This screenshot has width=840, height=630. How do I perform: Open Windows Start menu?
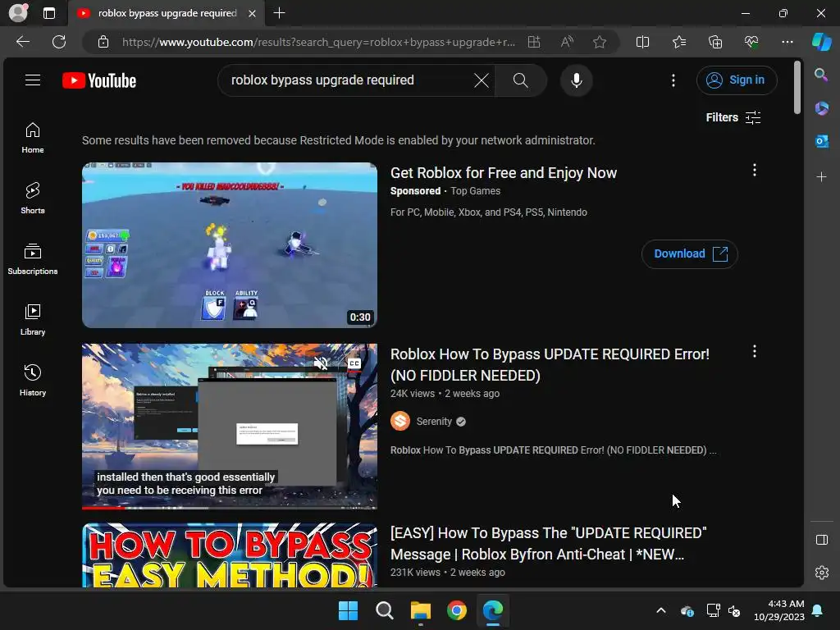click(x=348, y=610)
